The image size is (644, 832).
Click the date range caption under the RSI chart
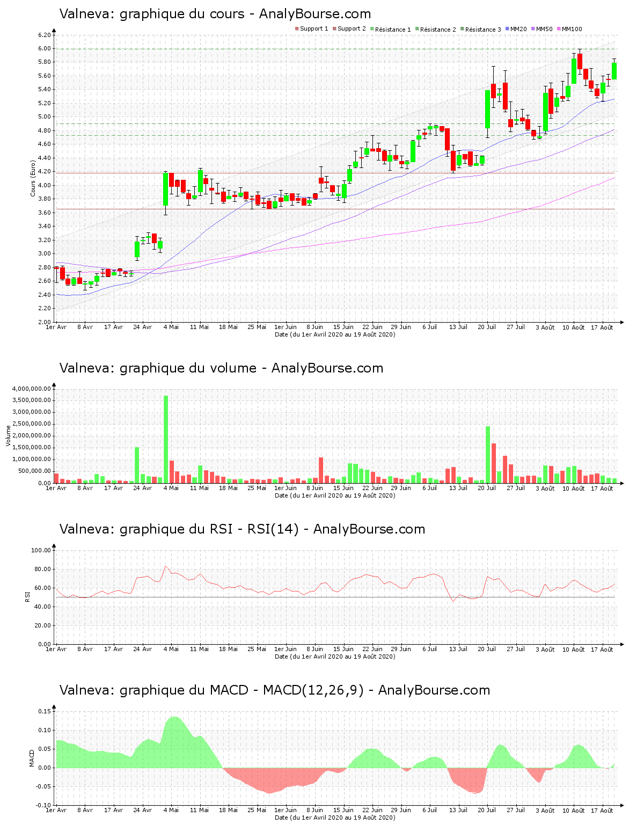(x=335, y=656)
